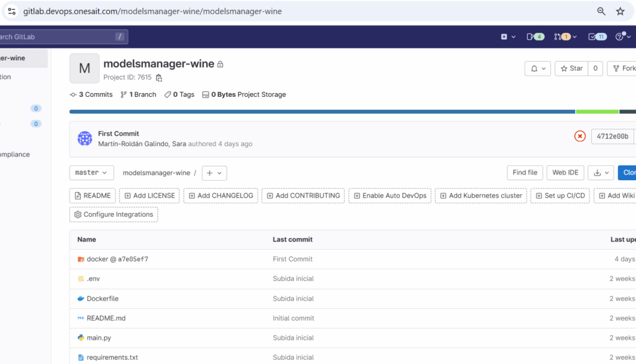Click the failed pipeline status icon

[579, 136]
